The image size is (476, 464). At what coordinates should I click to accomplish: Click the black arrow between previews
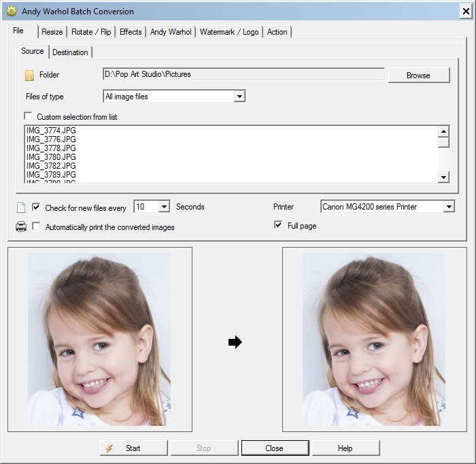click(x=235, y=342)
